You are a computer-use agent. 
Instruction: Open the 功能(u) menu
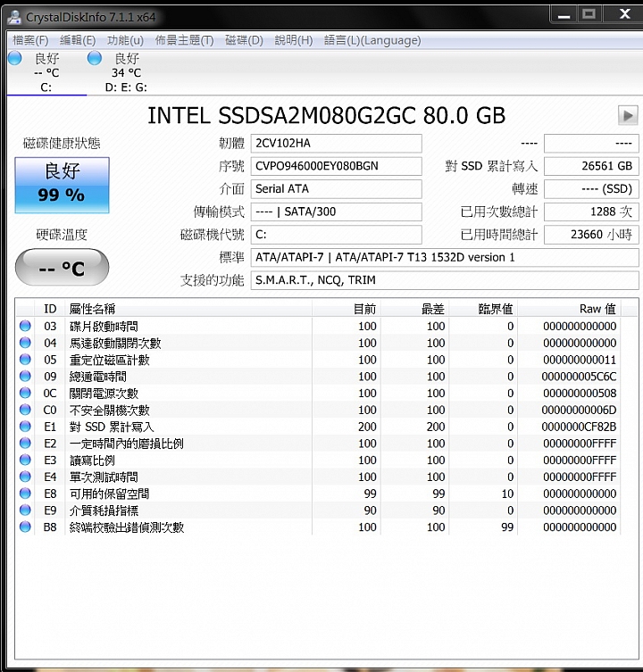click(125, 40)
